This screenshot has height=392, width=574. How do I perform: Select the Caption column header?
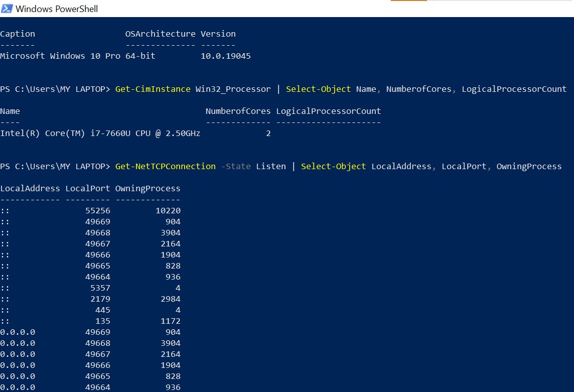click(18, 34)
